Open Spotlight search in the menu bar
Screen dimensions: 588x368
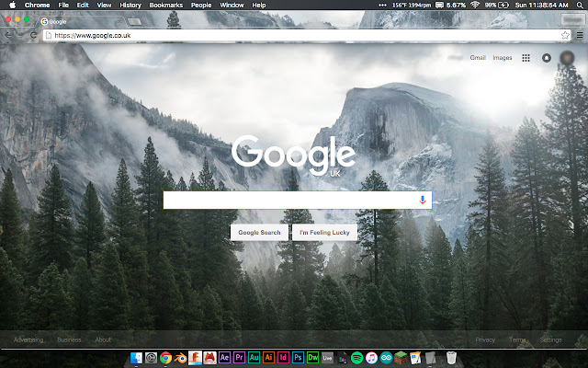(x=580, y=5)
